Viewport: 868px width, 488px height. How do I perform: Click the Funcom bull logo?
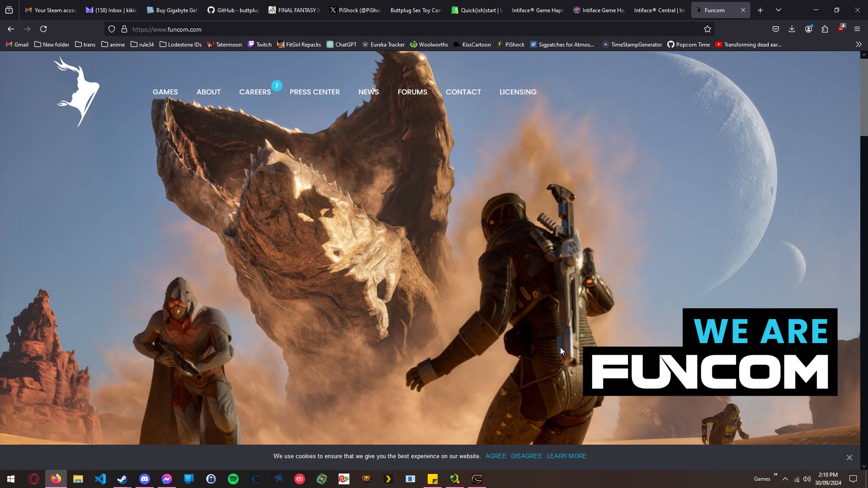[x=77, y=92]
